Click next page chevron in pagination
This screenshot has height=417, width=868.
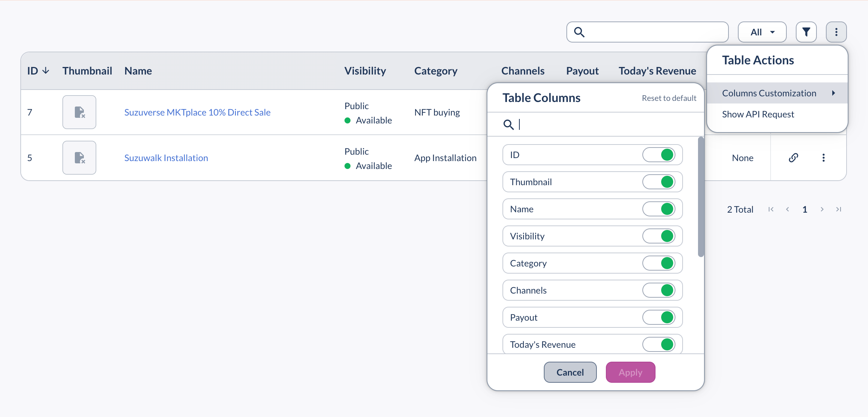point(822,209)
